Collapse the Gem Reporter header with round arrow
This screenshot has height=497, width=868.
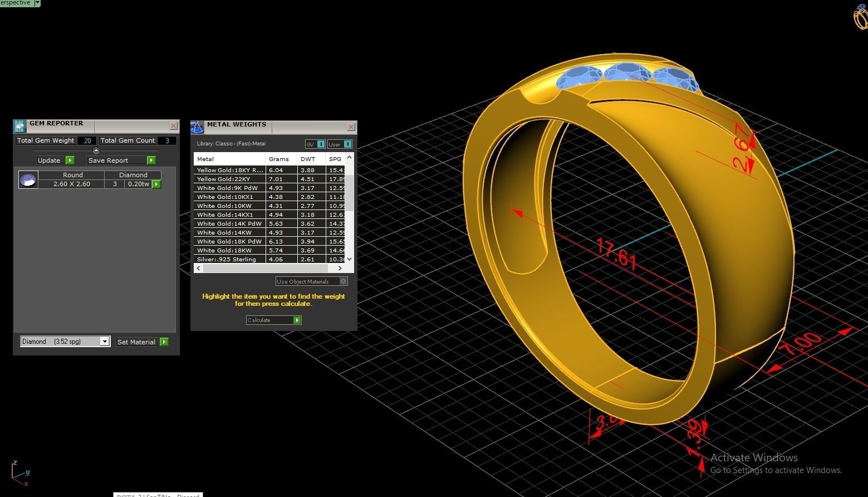tap(96, 150)
